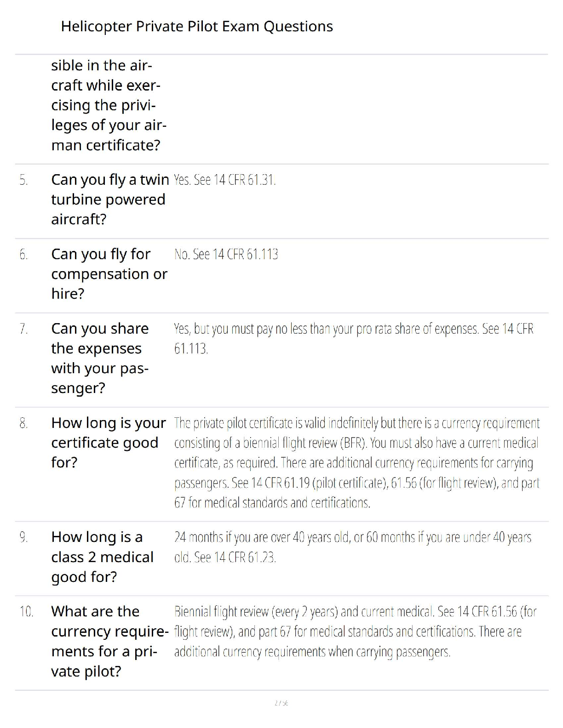563x728 pixels.
Task: Click the answer starting 'Biennial flight review (every 2 years)'
Action: click(x=356, y=632)
